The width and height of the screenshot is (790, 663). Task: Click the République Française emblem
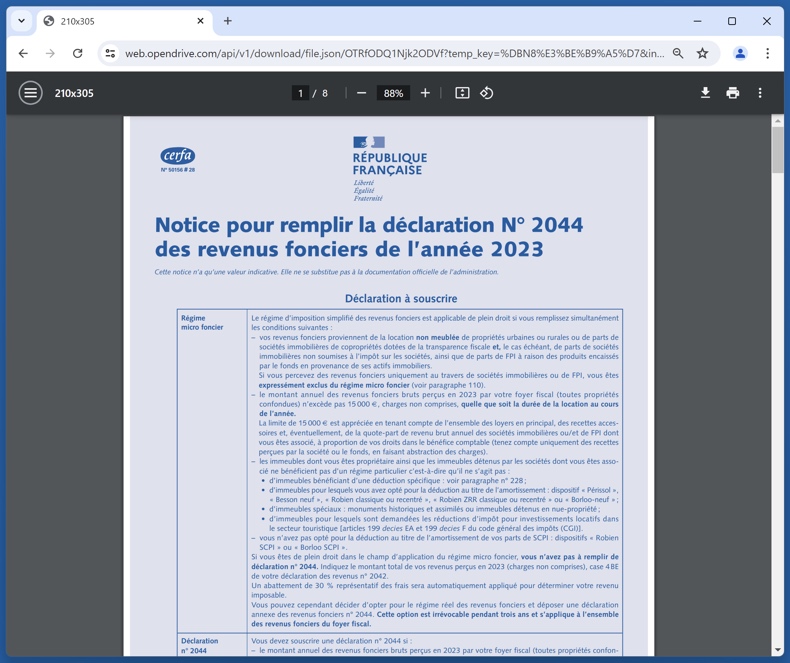pos(389,169)
